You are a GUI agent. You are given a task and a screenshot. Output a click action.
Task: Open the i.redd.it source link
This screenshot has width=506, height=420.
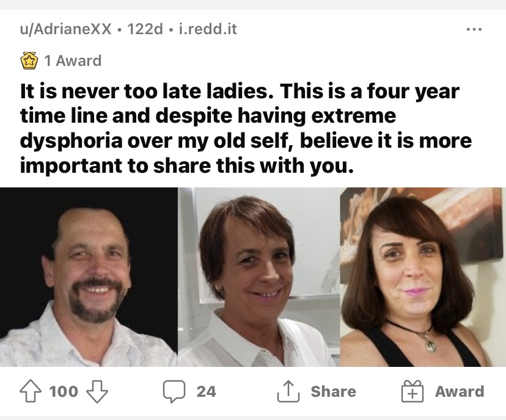[208, 29]
